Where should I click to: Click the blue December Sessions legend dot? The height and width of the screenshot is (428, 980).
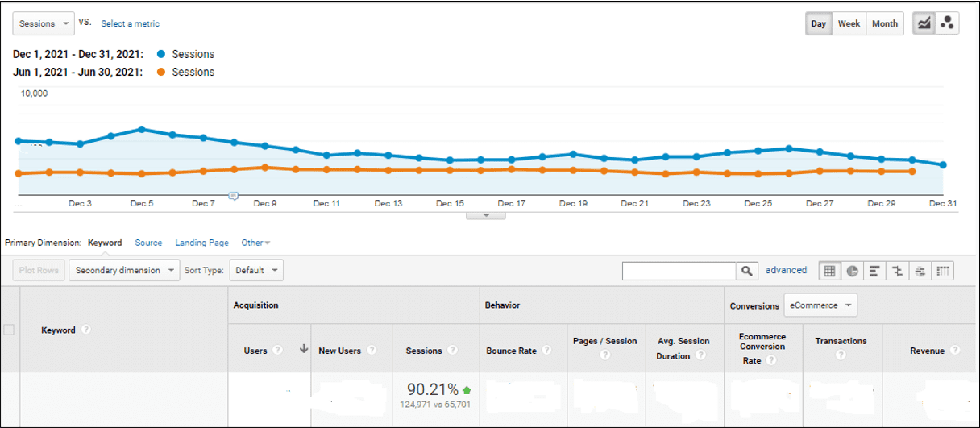pos(161,54)
